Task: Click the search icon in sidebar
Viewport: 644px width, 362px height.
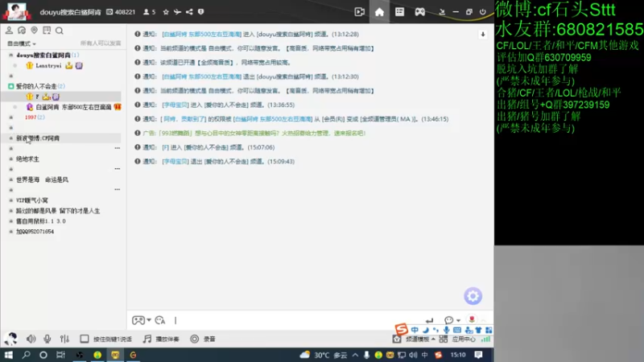Action: coord(60,31)
